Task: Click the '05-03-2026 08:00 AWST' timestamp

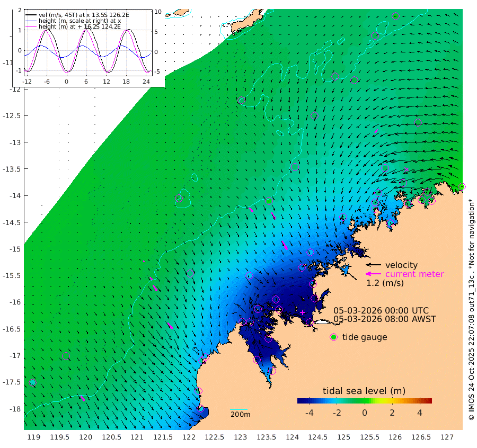Action: point(385,319)
